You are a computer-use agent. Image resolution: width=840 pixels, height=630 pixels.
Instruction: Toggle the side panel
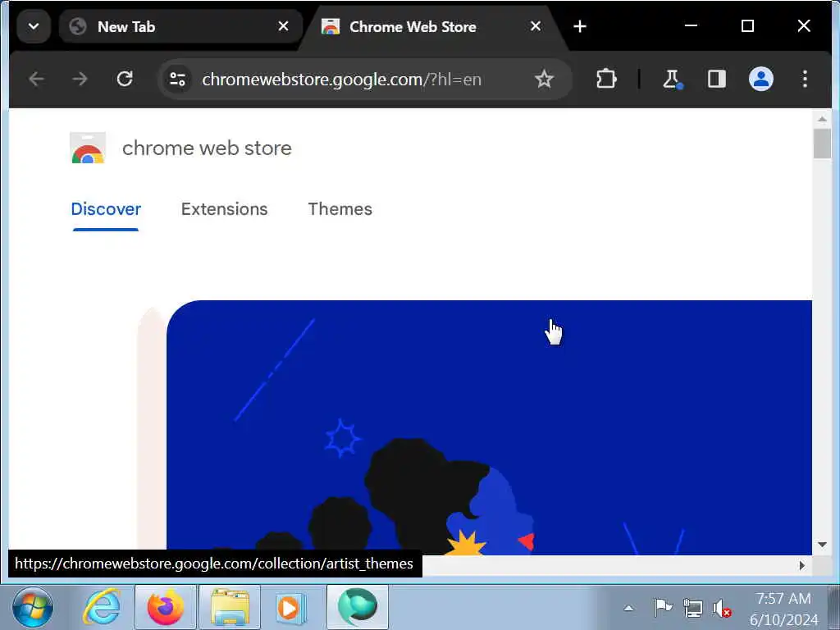[x=717, y=80]
